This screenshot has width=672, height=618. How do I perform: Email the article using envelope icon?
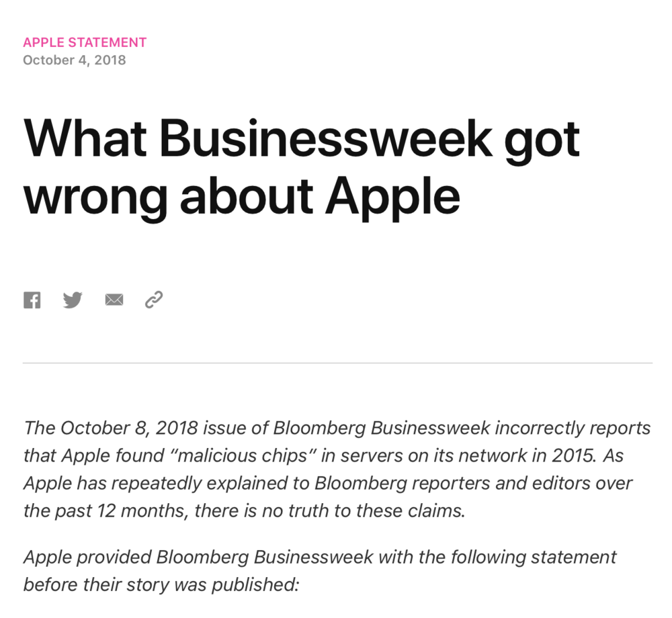pyautogui.click(x=114, y=300)
